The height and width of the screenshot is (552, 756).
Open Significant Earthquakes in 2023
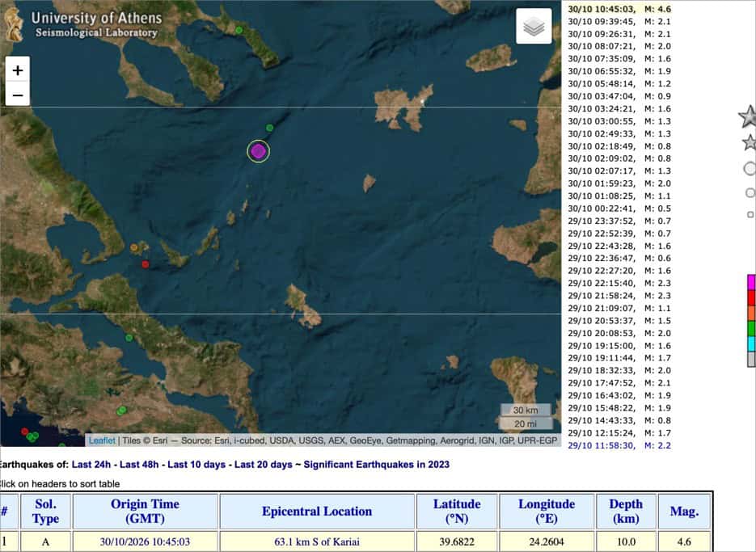coord(377,465)
